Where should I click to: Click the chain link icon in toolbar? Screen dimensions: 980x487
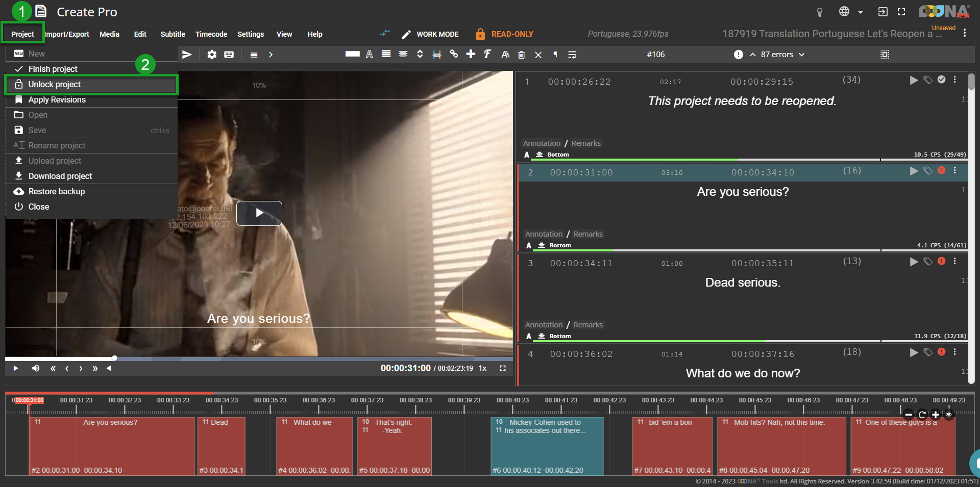tap(454, 54)
